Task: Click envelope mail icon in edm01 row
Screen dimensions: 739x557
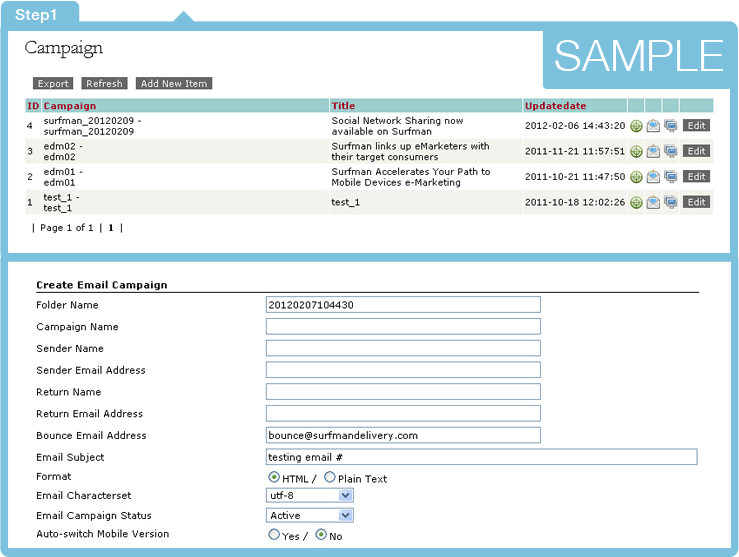Action: (x=653, y=177)
